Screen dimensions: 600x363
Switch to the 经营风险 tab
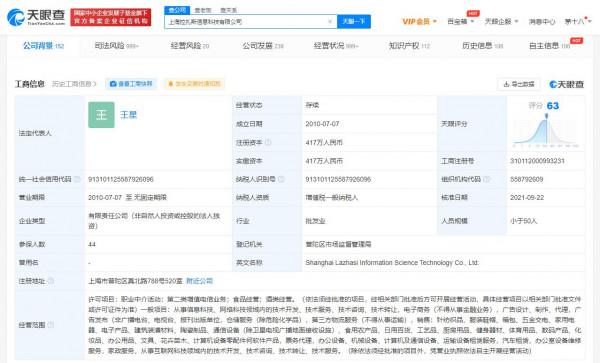tap(190, 46)
